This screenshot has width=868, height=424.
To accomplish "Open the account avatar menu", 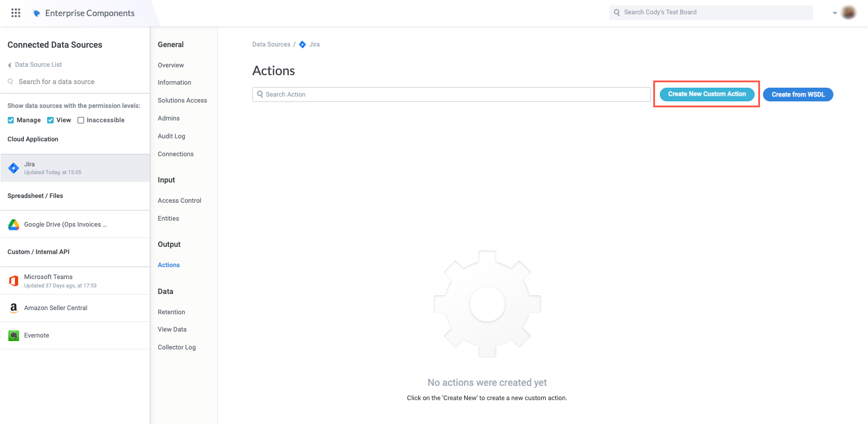I will [848, 12].
